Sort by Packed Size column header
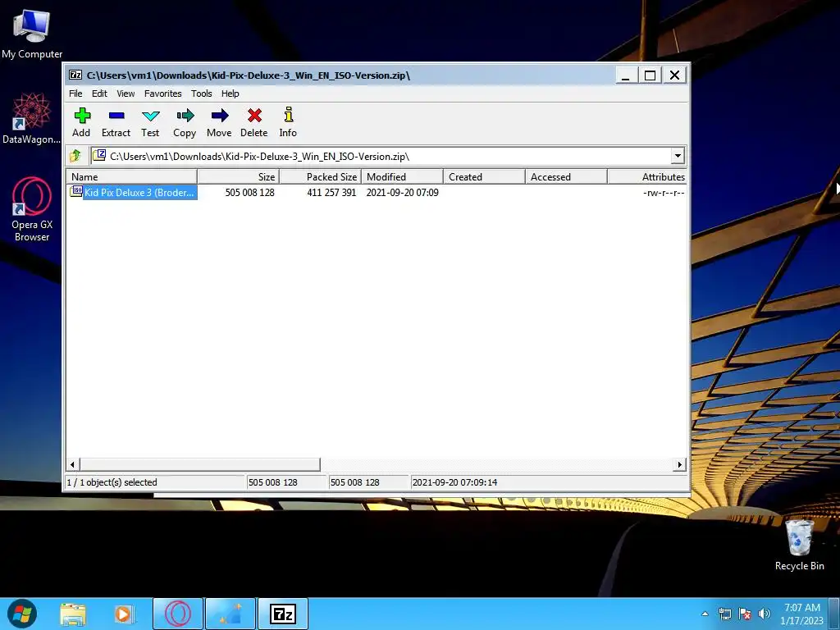The height and width of the screenshot is (630, 840). (x=321, y=177)
